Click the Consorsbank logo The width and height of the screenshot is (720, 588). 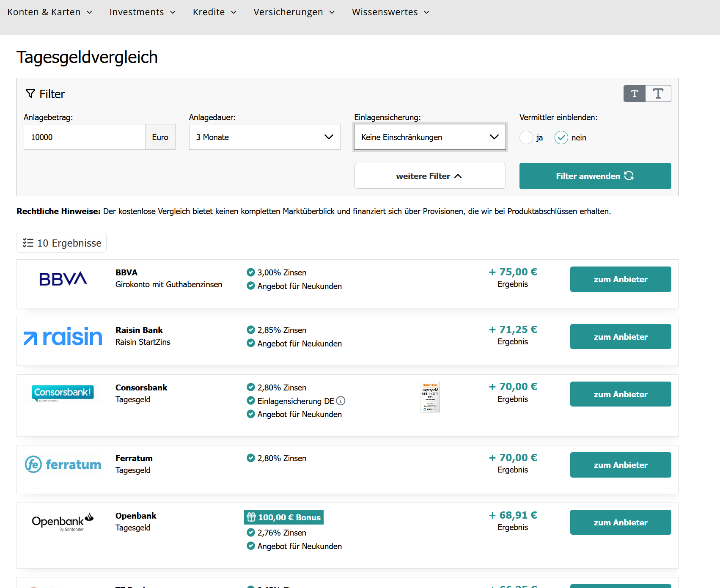tap(63, 393)
